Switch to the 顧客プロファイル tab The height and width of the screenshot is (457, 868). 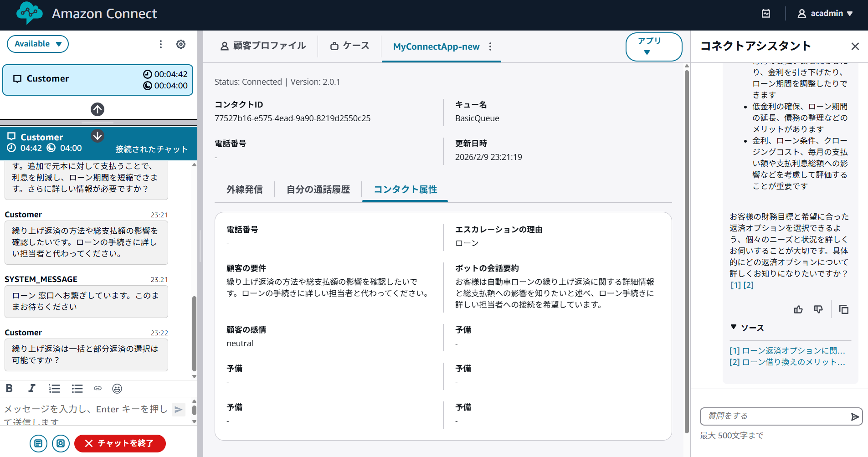point(263,46)
